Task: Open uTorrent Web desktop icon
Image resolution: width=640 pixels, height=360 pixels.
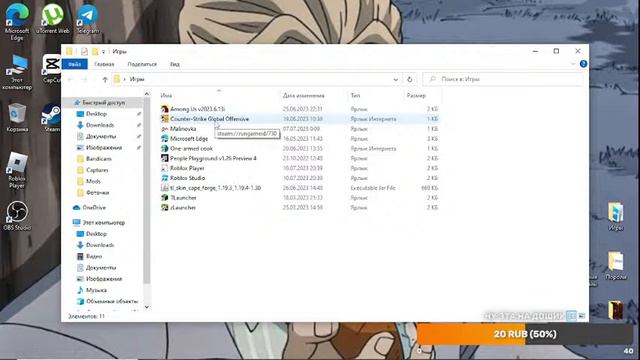Action: pyautogui.click(x=52, y=18)
